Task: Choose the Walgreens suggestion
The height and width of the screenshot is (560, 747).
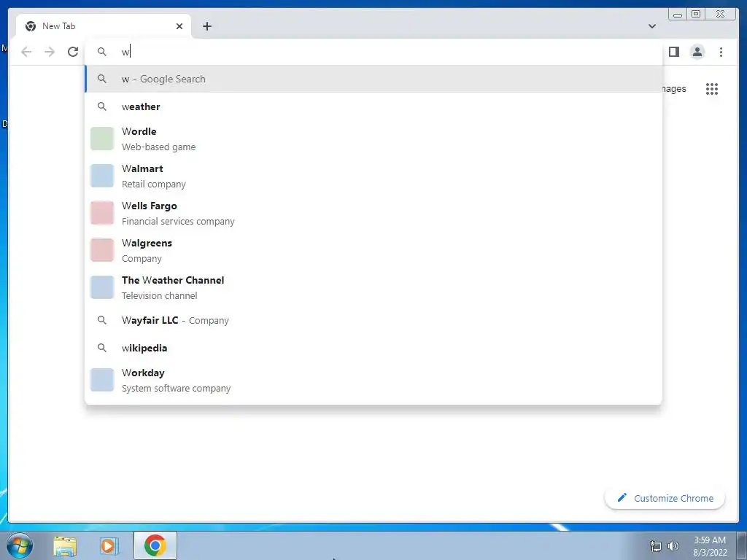Action: click(x=374, y=250)
